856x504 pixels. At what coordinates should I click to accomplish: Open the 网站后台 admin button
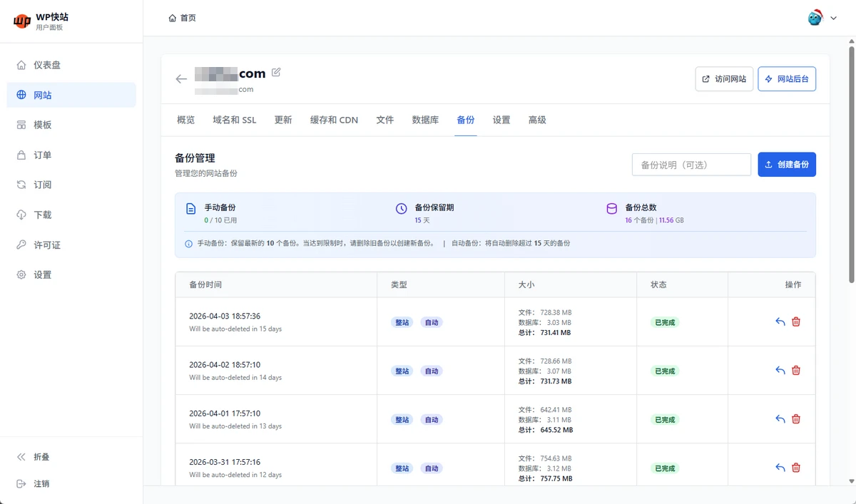[786, 79]
